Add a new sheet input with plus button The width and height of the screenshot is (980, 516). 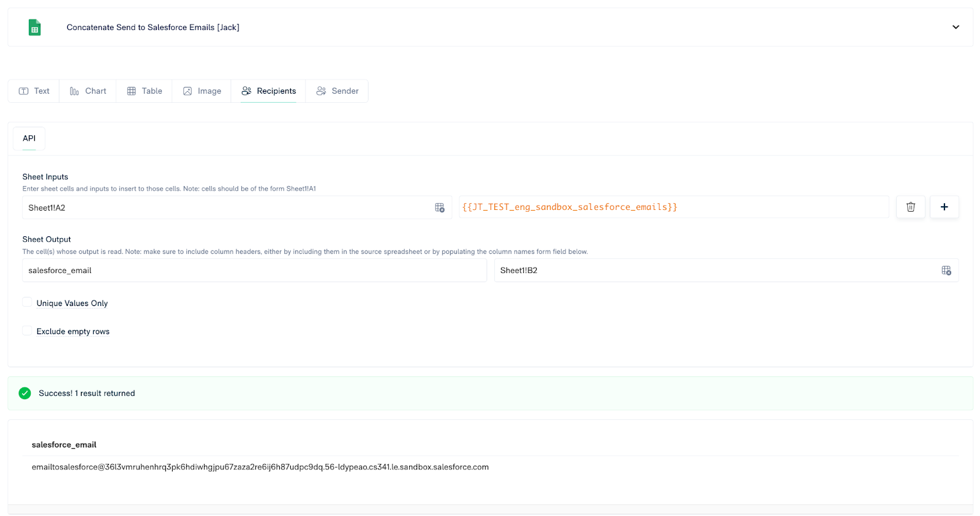click(944, 207)
